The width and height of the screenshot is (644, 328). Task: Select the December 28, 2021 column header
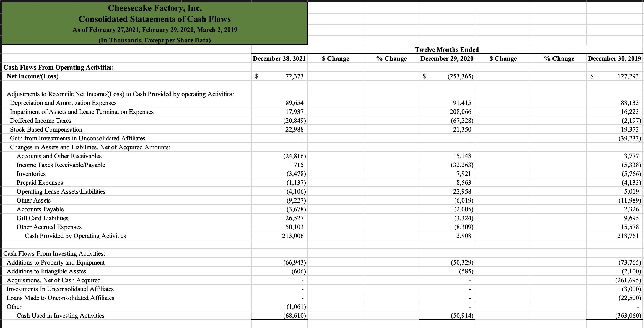pyautogui.click(x=279, y=58)
